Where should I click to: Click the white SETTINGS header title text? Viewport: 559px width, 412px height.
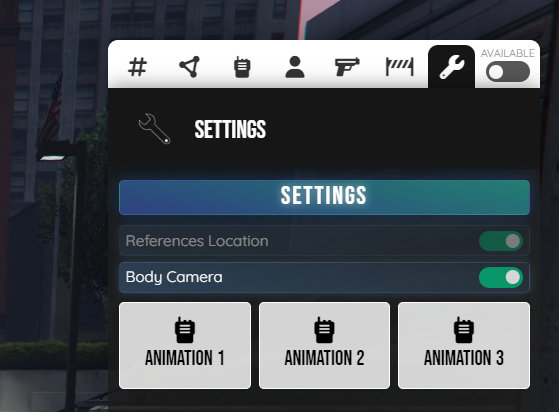tap(230, 129)
